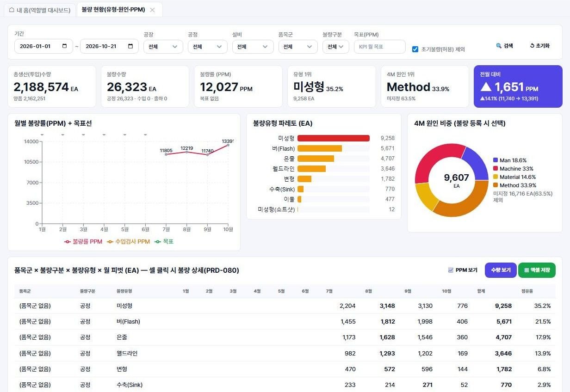Click the 8월 data point 12219
The width and height of the screenshot is (570, 392).
187,152
